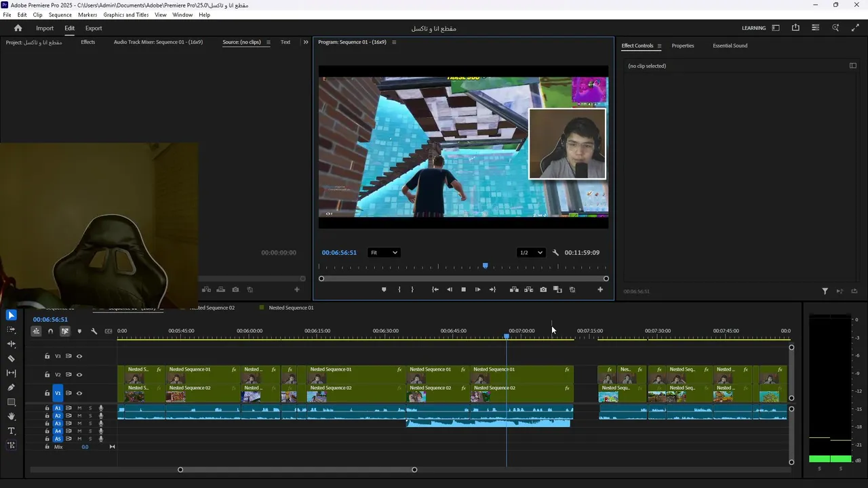
Task: Go to the Export page
Action: pos(94,28)
